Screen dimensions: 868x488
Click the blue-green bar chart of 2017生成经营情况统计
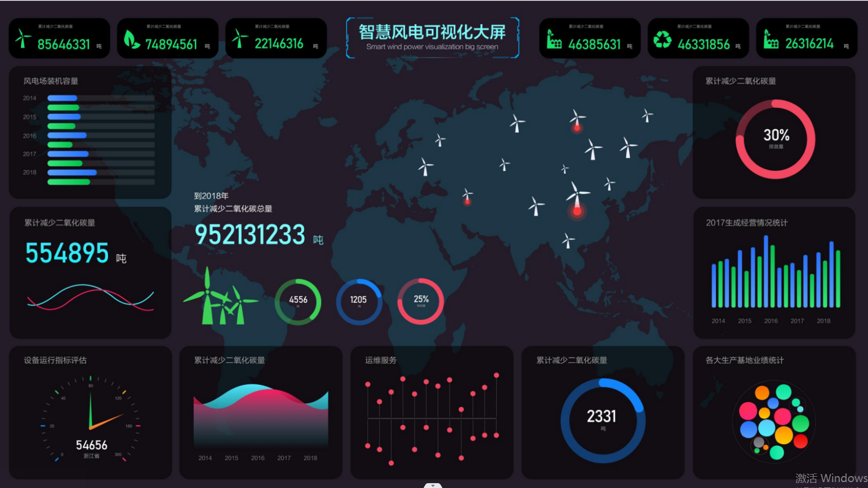click(776, 272)
